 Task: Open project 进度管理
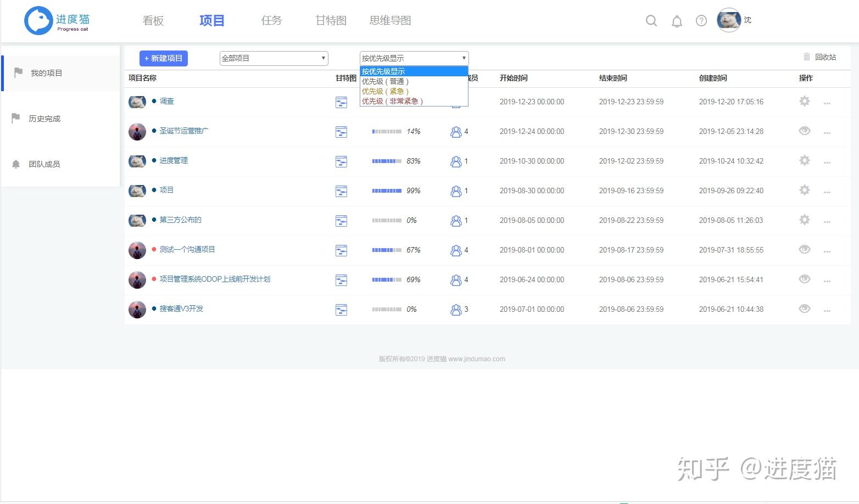(174, 160)
